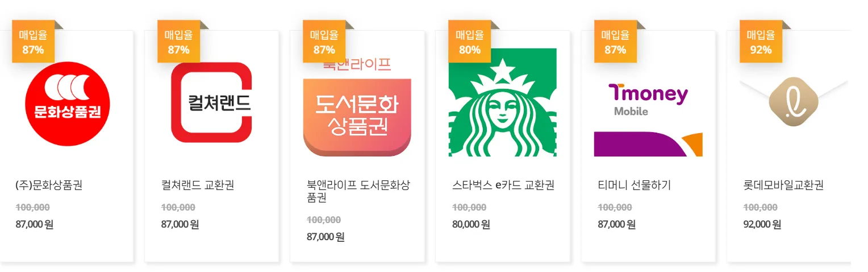Click the 92,000 원 Lotte price

762,224
